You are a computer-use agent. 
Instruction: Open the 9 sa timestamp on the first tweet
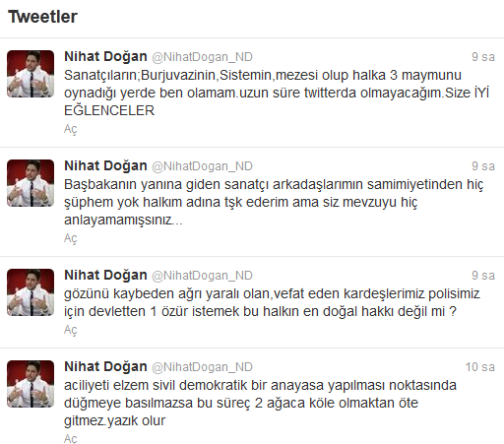click(x=483, y=57)
